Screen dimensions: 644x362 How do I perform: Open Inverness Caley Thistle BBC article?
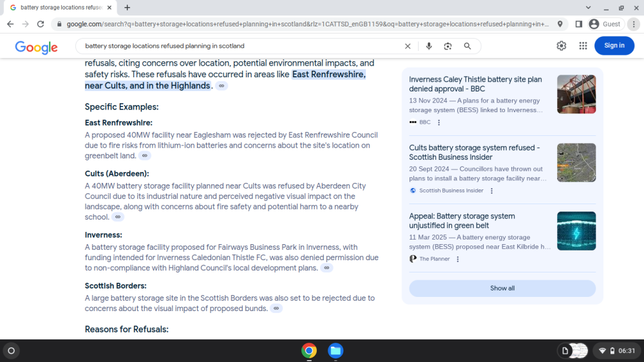click(x=475, y=84)
